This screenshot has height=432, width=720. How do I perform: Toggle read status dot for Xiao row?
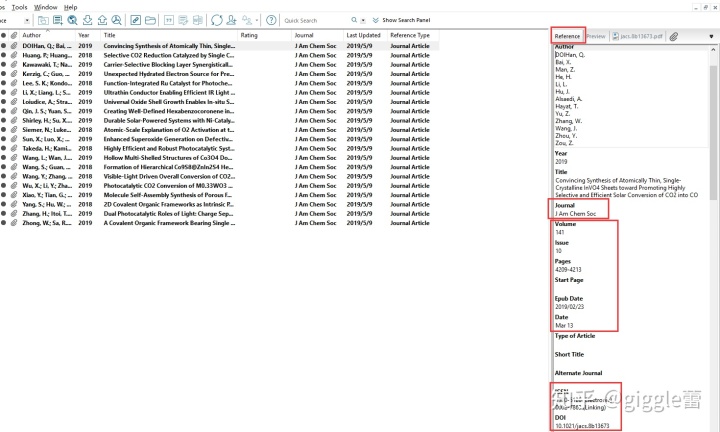coord(4,195)
